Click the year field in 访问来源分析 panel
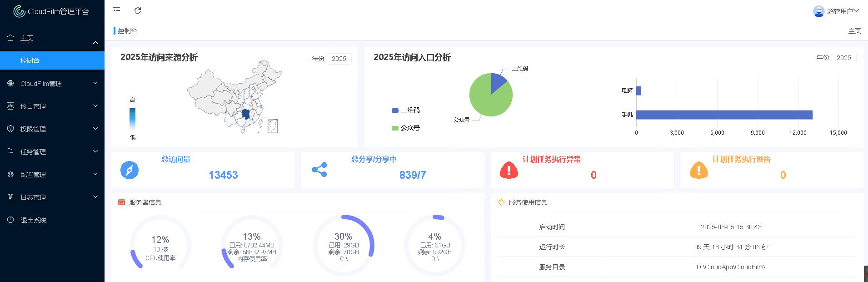The height and width of the screenshot is (282, 868). tap(339, 59)
